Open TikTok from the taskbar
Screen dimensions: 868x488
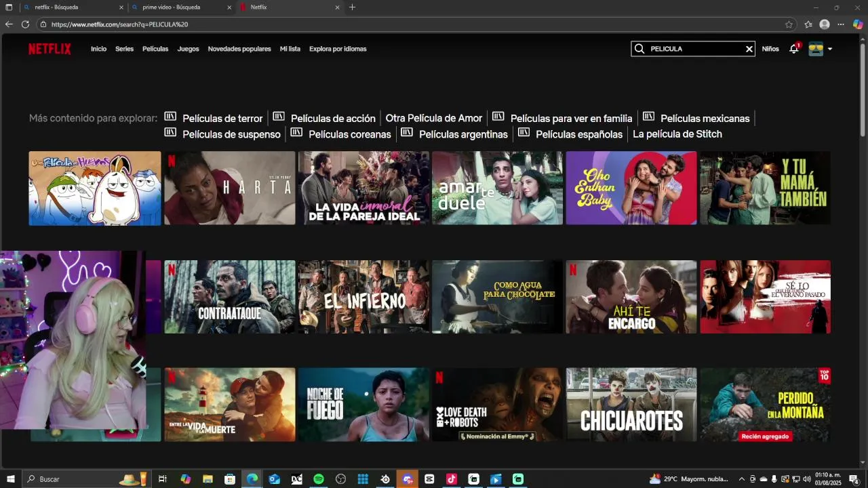[x=452, y=479]
